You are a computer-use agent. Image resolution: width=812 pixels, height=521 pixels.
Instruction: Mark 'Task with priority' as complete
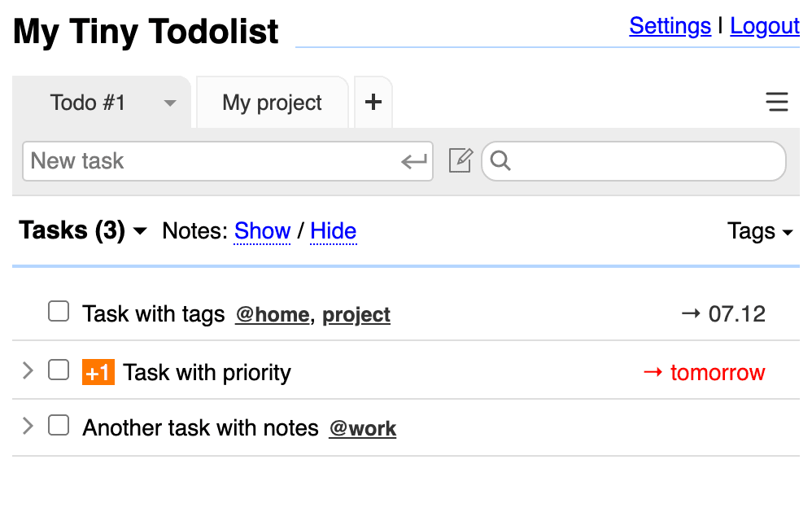coord(59,370)
